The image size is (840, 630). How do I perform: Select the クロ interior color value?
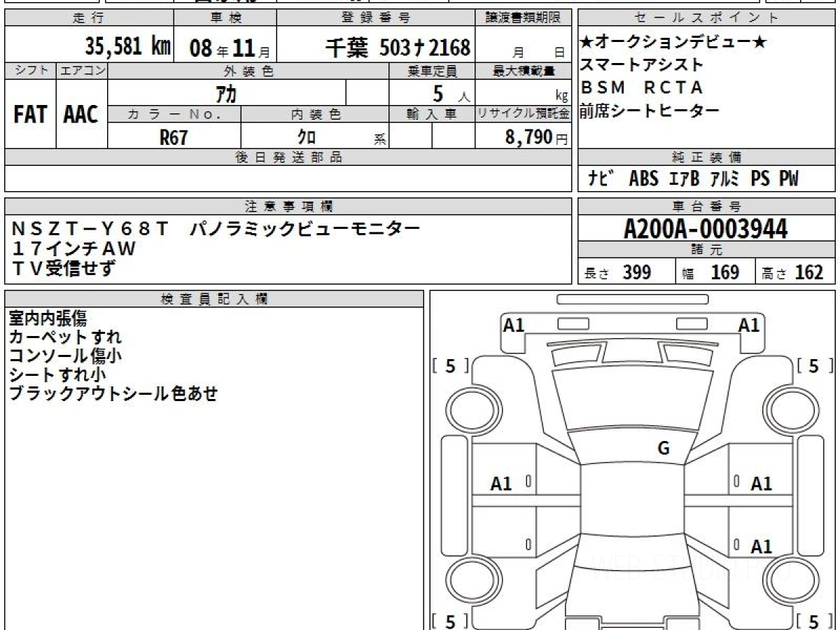pyautogui.click(x=307, y=136)
